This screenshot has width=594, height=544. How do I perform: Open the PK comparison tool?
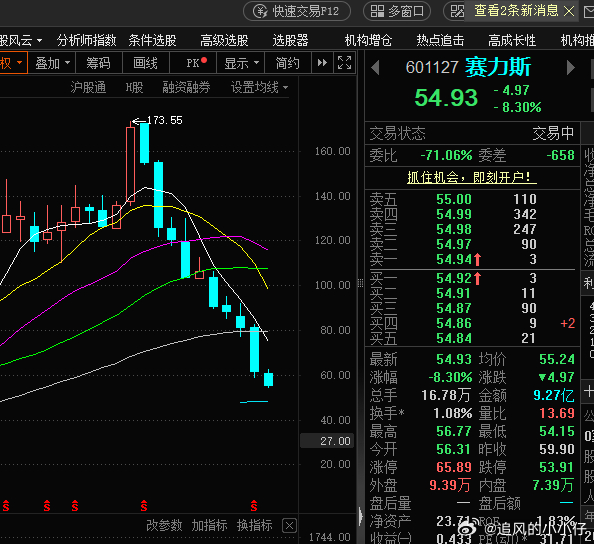(x=193, y=63)
